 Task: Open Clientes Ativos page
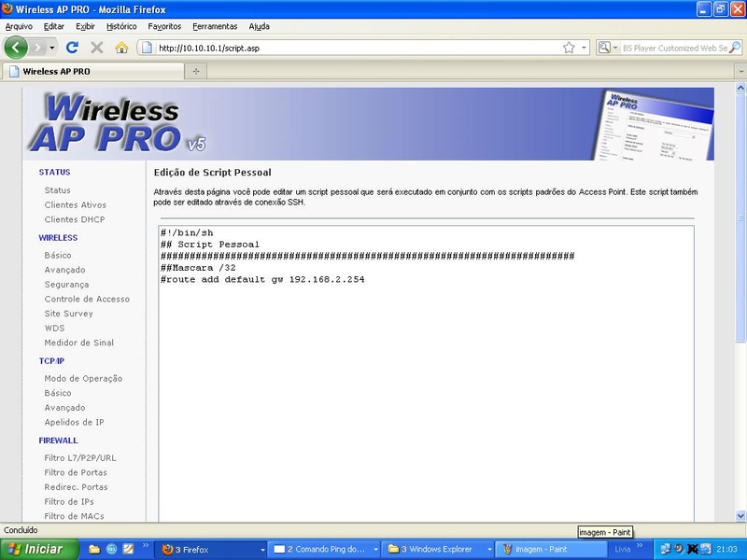tap(76, 204)
